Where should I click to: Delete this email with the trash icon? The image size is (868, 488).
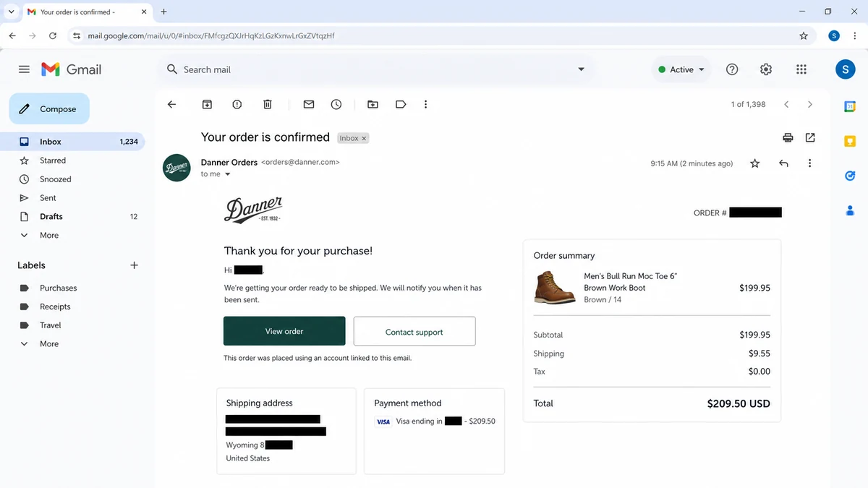(x=268, y=104)
